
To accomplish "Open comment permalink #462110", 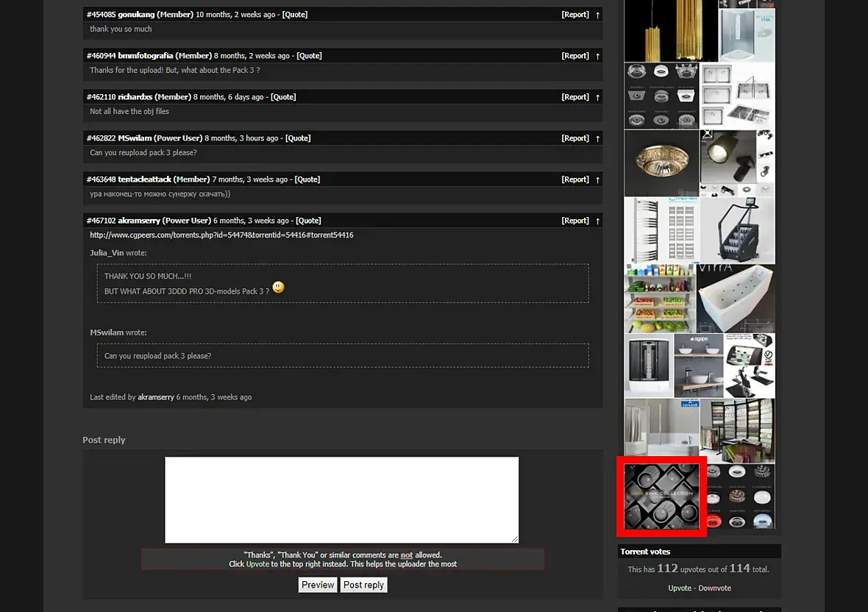I will point(102,97).
